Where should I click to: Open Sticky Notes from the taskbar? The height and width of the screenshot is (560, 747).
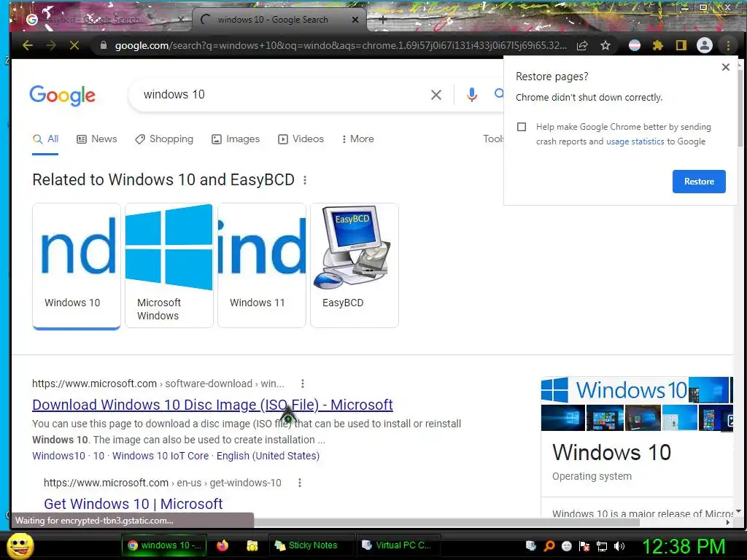click(x=312, y=545)
